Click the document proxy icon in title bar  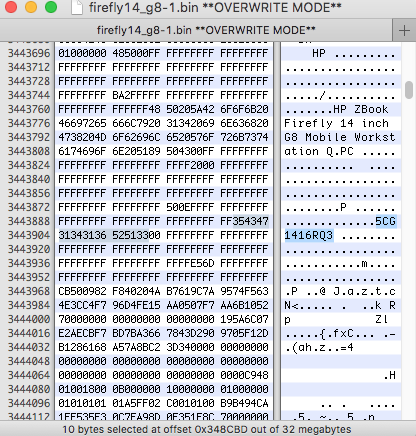77,7
